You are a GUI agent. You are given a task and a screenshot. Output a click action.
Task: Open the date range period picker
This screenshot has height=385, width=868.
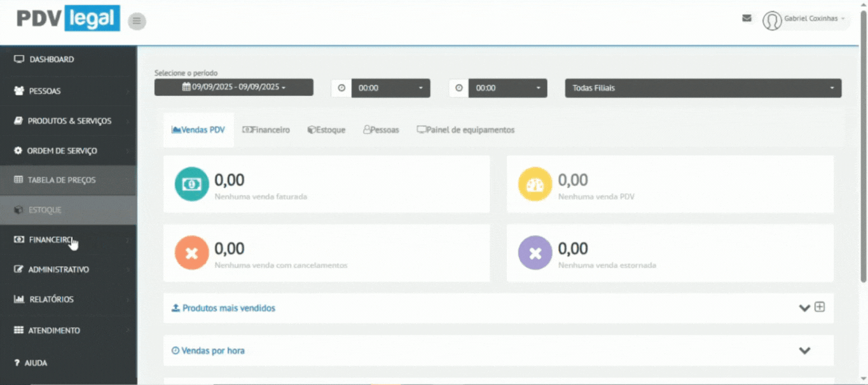pos(233,87)
